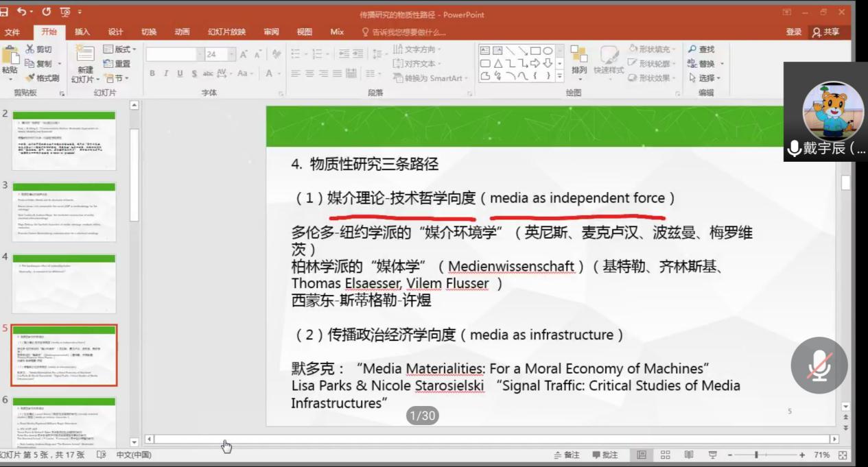Screen dimensions: 868x467
Task: Start Slide Show from status bar
Action: [x=712, y=455]
